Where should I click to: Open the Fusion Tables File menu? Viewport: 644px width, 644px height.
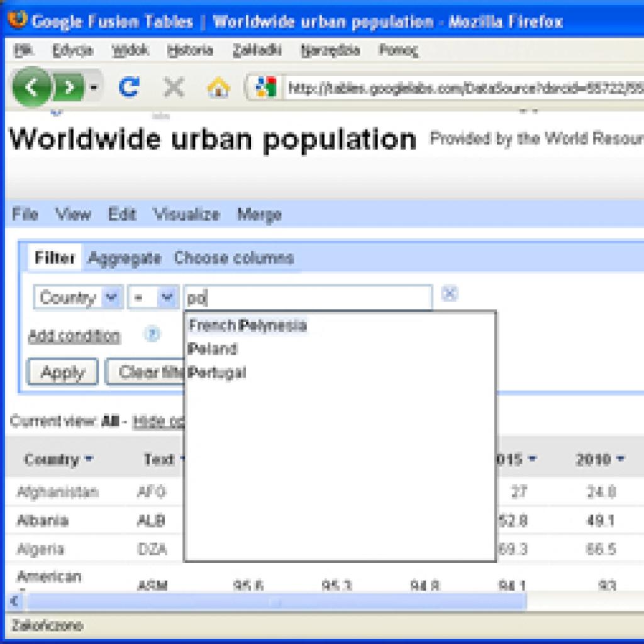pyautogui.click(x=25, y=214)
